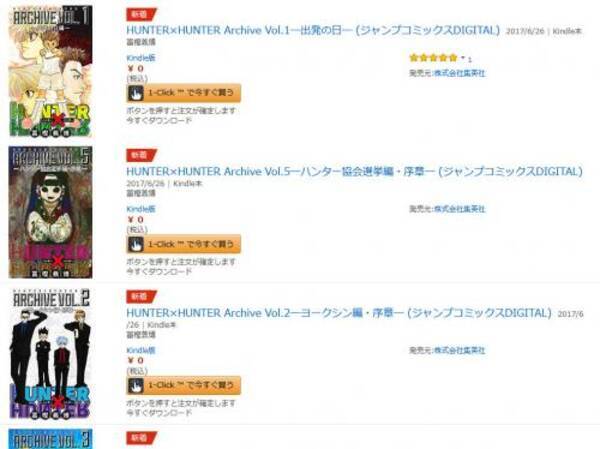The image size is (600, 449).
Task: Select the Kindle版 format link under Vol.2
Action: coord(141,350)
